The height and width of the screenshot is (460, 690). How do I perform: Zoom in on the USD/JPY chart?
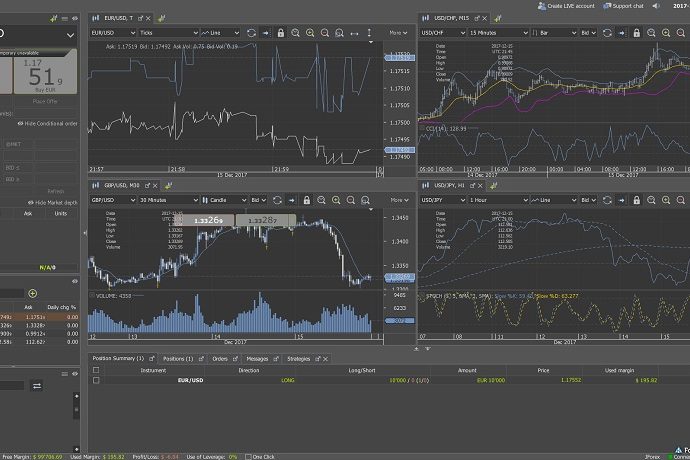(666, 200)
